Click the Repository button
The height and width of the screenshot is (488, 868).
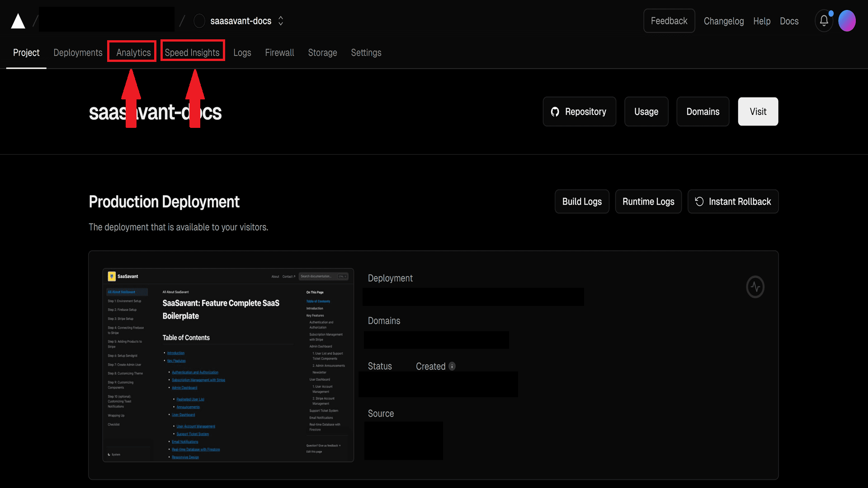click(x=579, y=112)
